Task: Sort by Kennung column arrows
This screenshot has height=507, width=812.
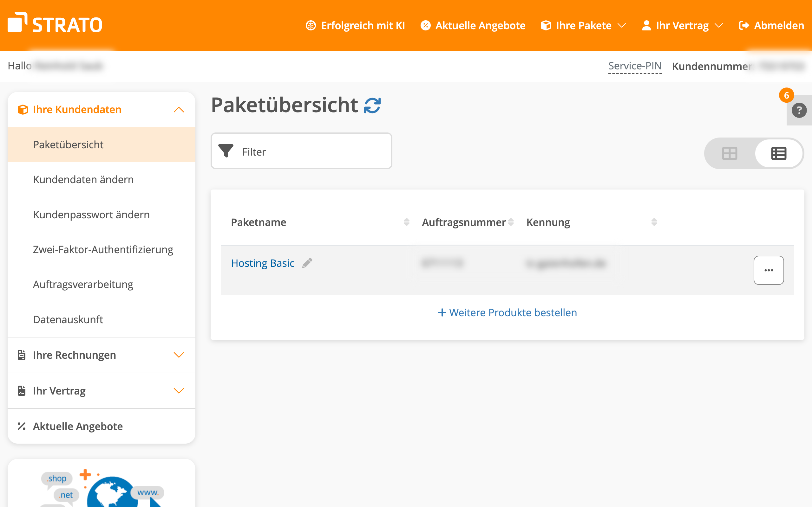Action: (654, 222)
